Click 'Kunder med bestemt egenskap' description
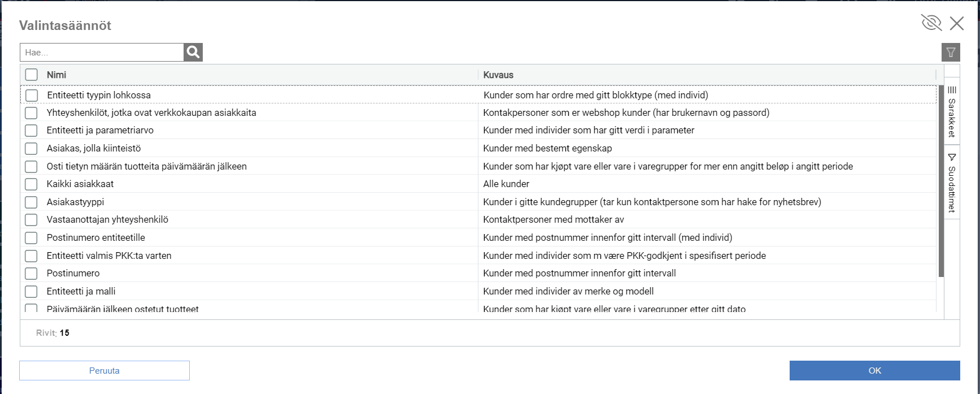This screenshot has width=980, height=394. 547,148
